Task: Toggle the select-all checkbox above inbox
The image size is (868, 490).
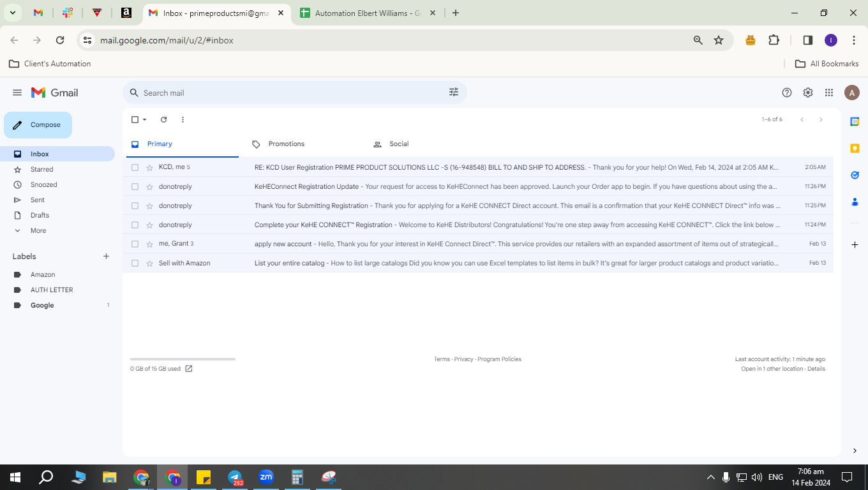Action: [135, 119]
